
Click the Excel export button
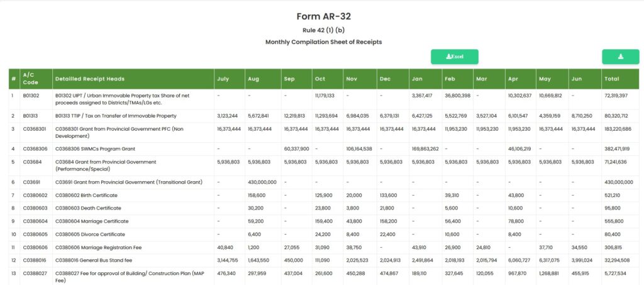click(x=454, y=57)
